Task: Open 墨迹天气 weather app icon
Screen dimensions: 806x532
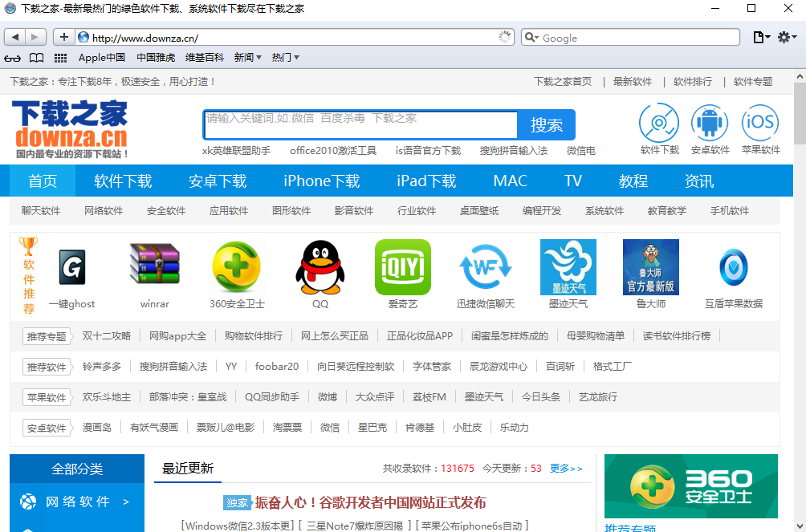Action: click(x=568, y=267)
